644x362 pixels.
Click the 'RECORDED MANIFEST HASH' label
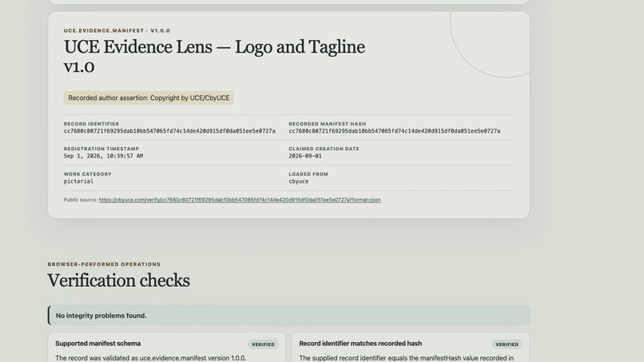[x=327, y=124]
